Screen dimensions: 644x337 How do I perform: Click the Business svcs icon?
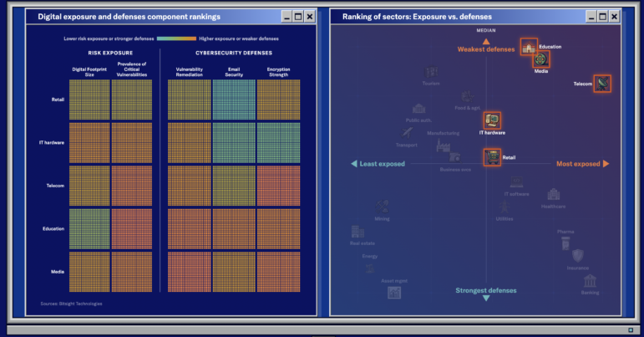[x=454, y=158]
